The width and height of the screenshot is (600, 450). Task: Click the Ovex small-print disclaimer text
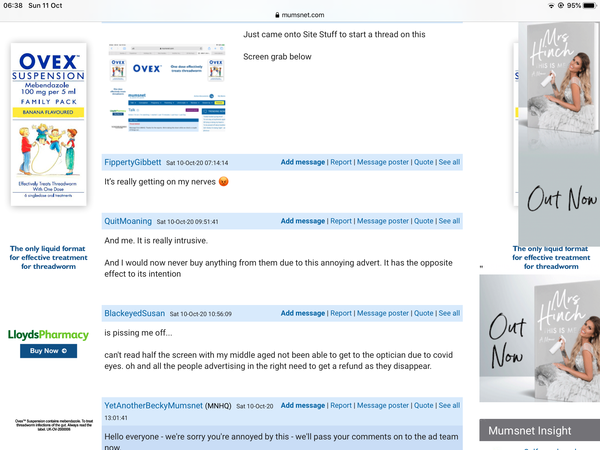(x=54, y=425)
